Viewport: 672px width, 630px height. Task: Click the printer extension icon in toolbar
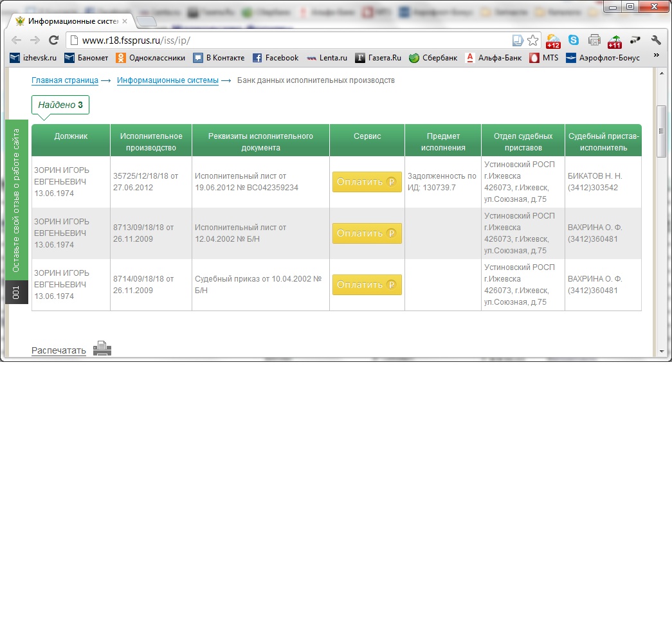click(x=594, y=40)
